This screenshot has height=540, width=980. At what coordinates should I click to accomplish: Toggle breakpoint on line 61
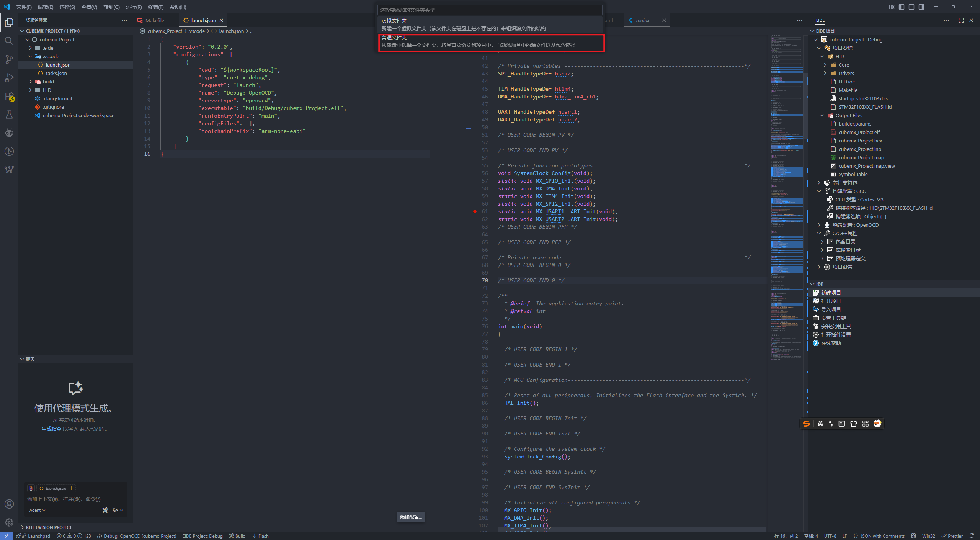475,211
